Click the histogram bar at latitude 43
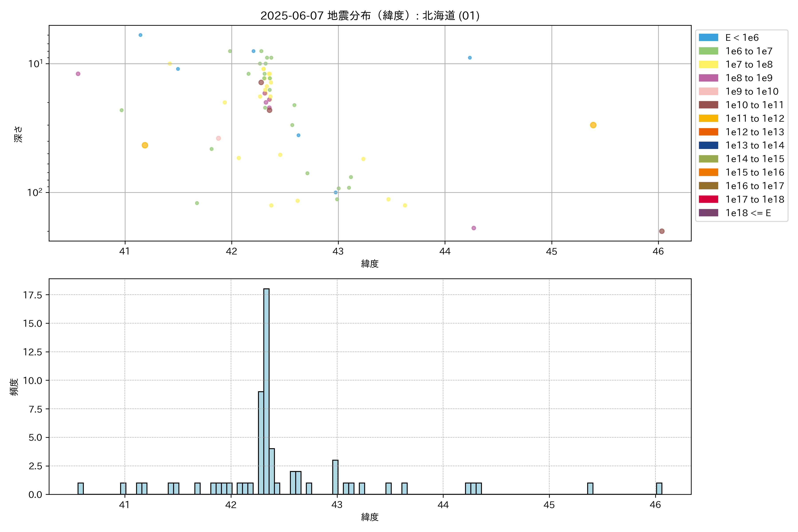Image resolution: width=798 pixels, height=532 pixels. 335,477
